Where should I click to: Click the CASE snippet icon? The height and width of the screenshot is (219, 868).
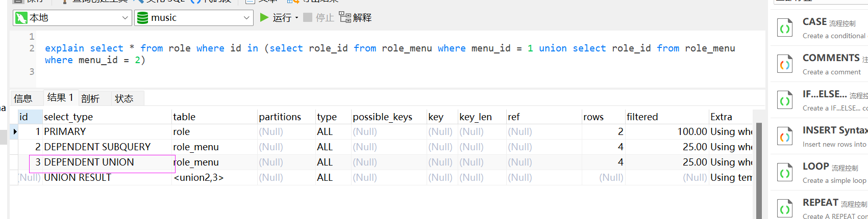pyautogui.click(x=784, y=28)
